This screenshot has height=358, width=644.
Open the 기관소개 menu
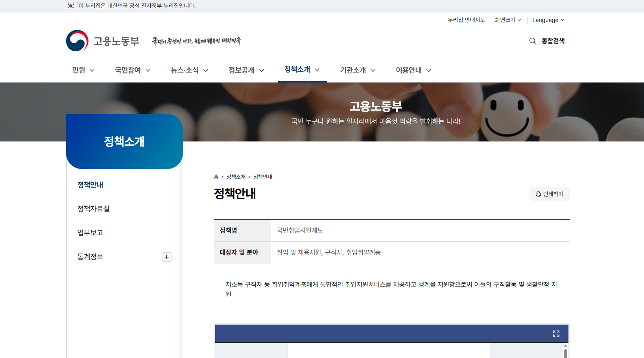[357, 70]
